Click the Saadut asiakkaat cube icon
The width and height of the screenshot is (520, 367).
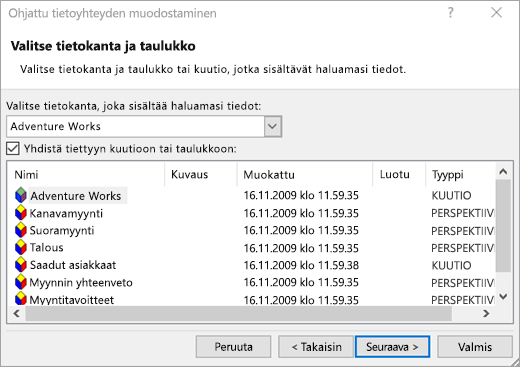pos(21,265)
